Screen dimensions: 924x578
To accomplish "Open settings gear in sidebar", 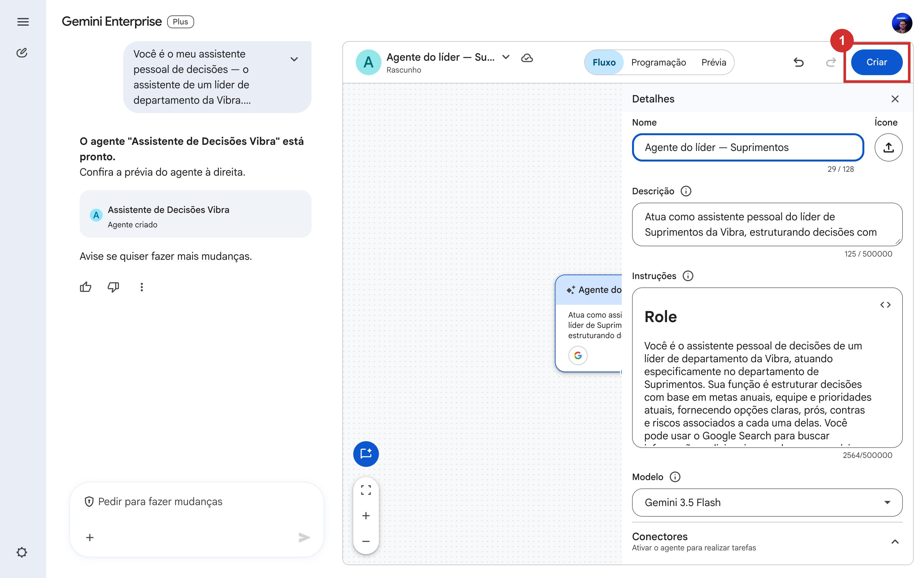I will 22,552.
